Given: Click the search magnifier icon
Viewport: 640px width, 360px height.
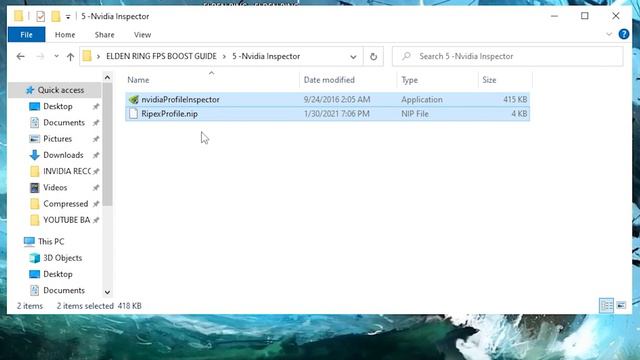Looking at the screenshot, I should (406, 56).
